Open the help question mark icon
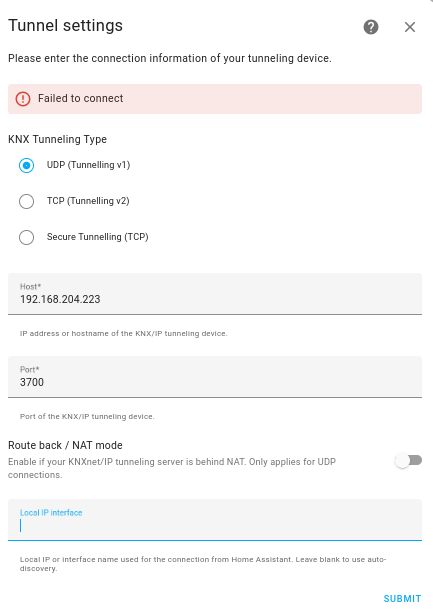433x610 pixels. tap(371, 27)
